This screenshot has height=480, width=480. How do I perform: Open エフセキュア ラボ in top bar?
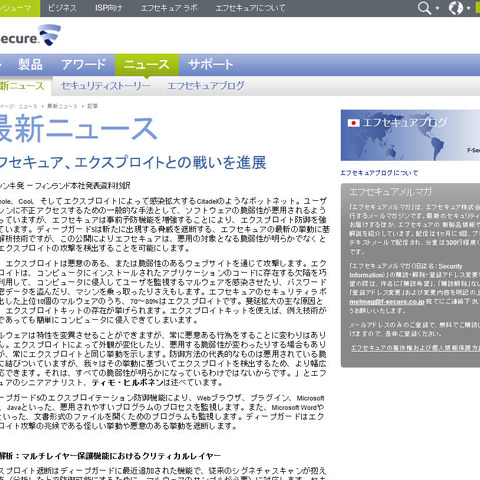169,8
